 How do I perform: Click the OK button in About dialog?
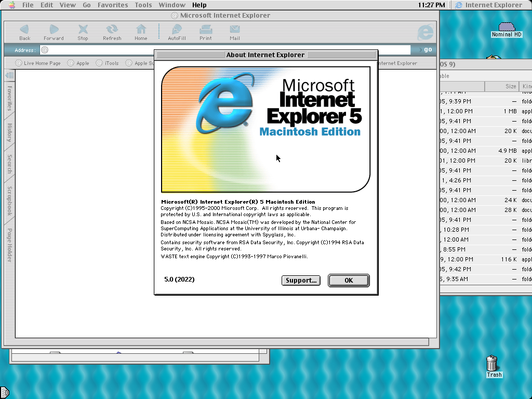[349, 280]
